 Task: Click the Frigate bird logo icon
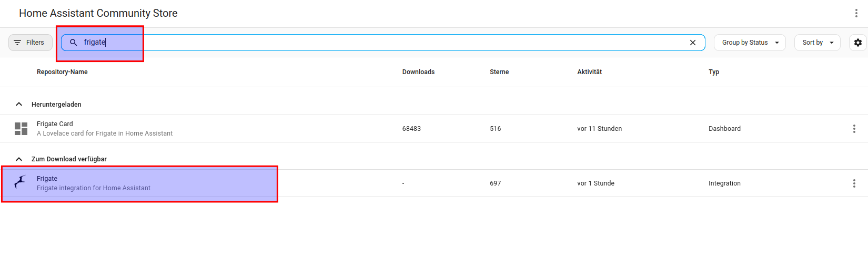(x=21, y=183)
